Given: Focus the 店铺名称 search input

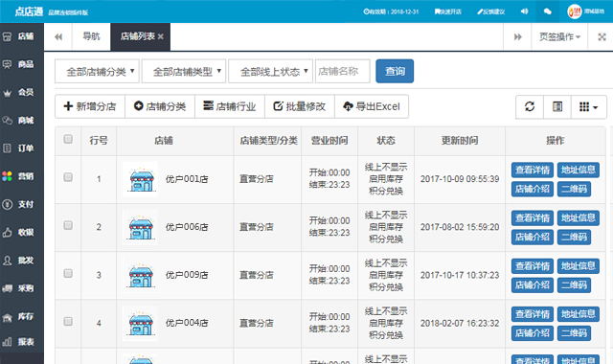Looking at the screenshot, I should pos(343,71).
